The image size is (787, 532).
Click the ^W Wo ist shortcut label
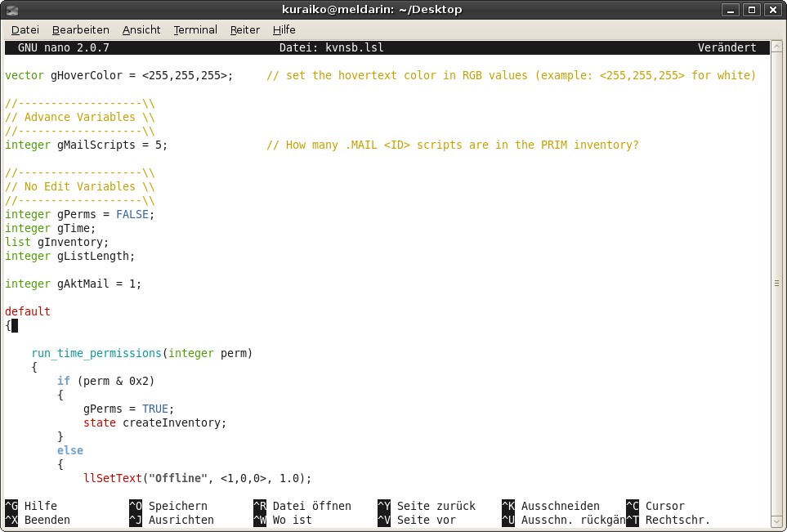283,520
